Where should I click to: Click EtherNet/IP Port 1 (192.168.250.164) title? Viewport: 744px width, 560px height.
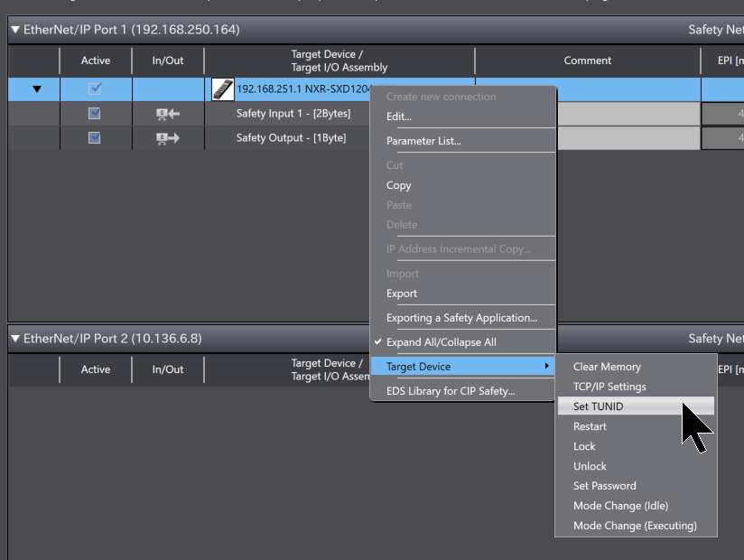pos(132,30)
